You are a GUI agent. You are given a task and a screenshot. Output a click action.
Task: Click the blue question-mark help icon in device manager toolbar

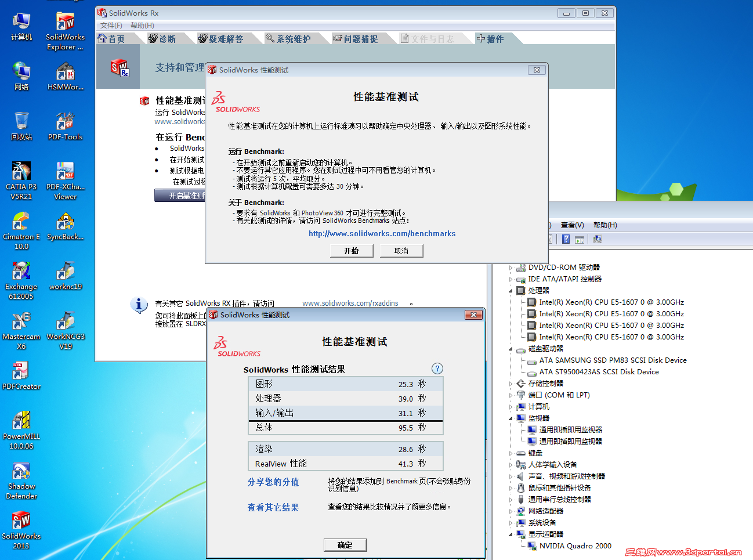pyautogui.click(x=566, y=239)
